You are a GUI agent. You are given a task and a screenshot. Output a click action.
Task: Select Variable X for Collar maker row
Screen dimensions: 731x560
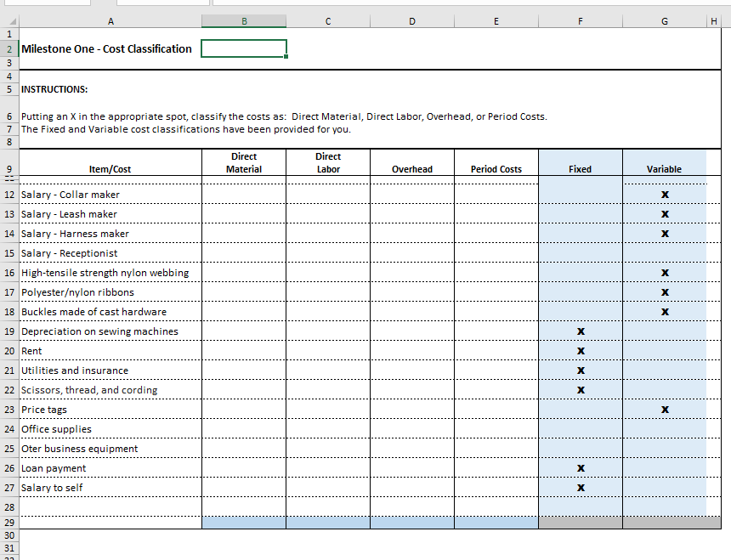click(x=665, y=195)
